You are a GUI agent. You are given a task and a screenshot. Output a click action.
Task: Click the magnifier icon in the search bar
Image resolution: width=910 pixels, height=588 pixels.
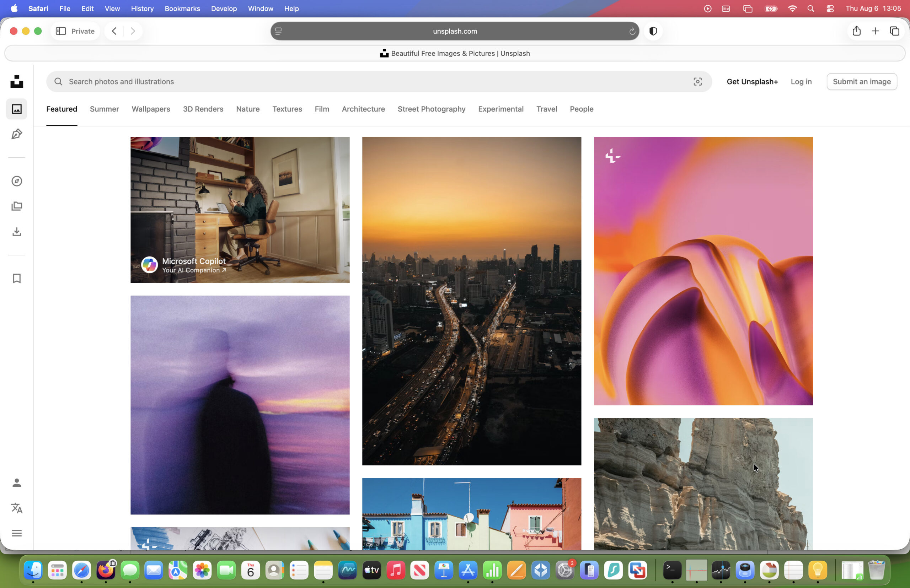pyautogui.click(x=58, y=81)
